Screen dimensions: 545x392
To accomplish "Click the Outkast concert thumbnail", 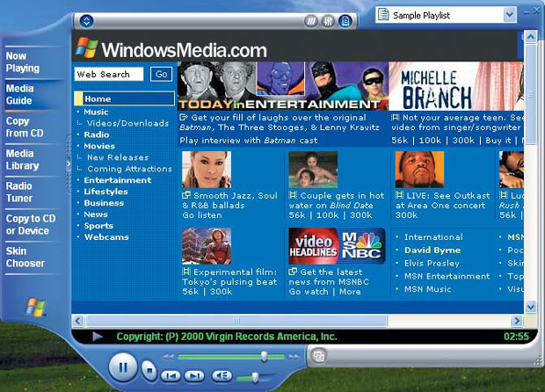I will point(419,170).
